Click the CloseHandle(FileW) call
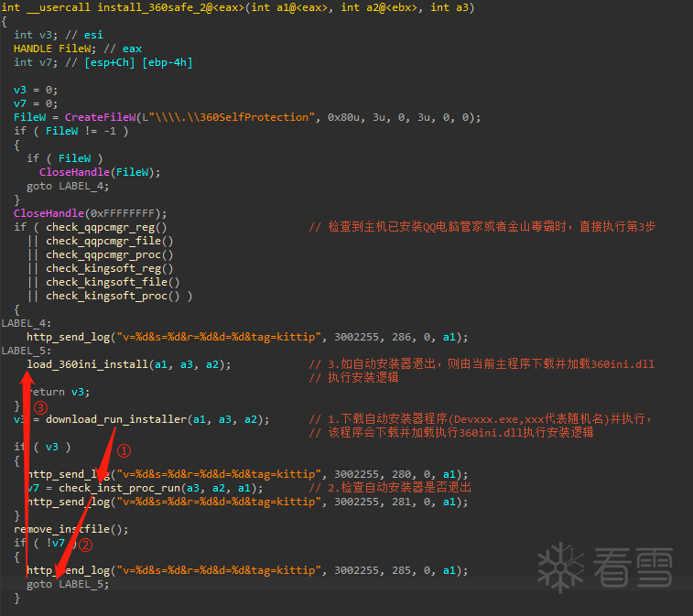 100,172
